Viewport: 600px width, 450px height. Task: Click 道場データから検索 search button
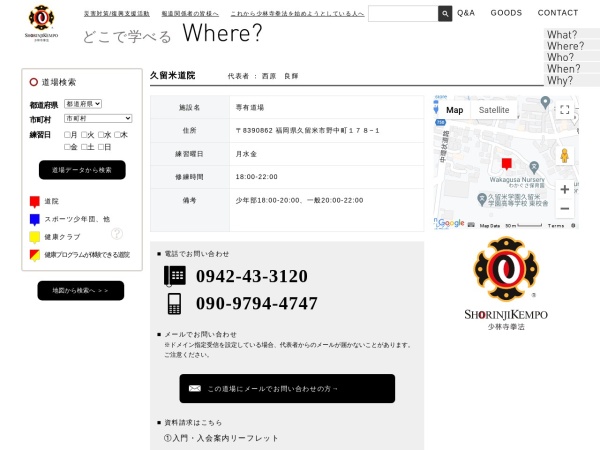click(82, 170)
